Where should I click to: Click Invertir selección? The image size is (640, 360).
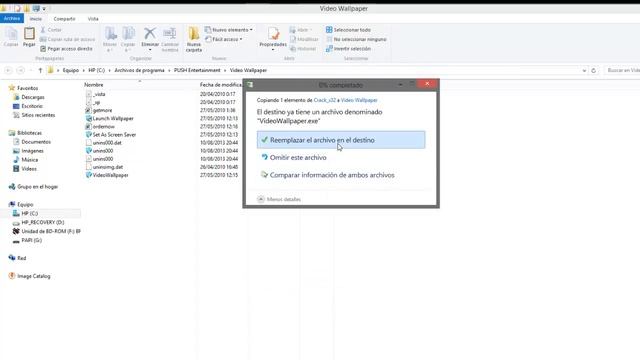pos(348,49)
